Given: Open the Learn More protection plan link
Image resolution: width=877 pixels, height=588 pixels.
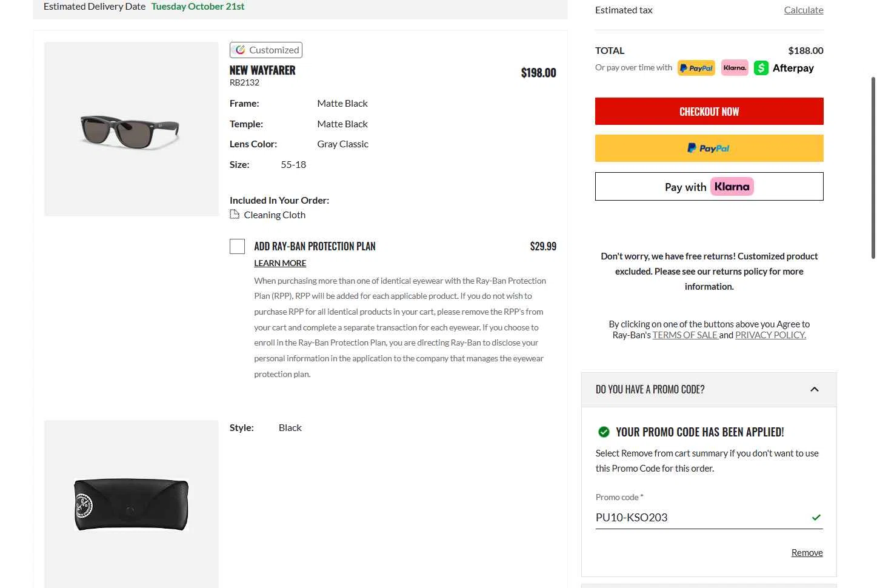Looking at the screenshot, I should 279,263.
